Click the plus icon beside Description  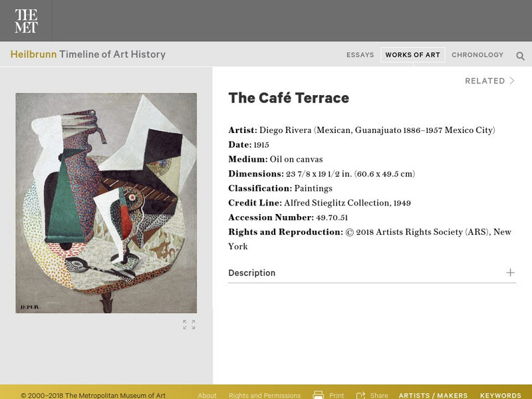[x=510, y=273]
